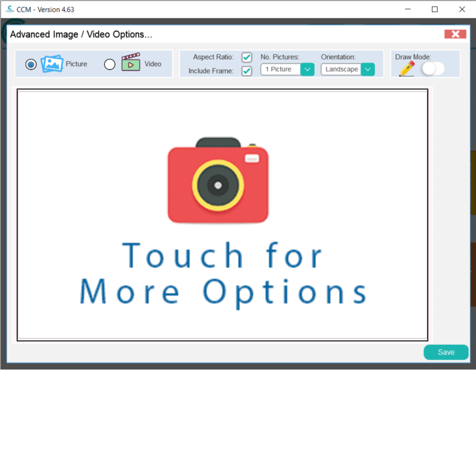Open the No. Pictures dropdown arrow
The image size is (476, 476).
[307, 70]
